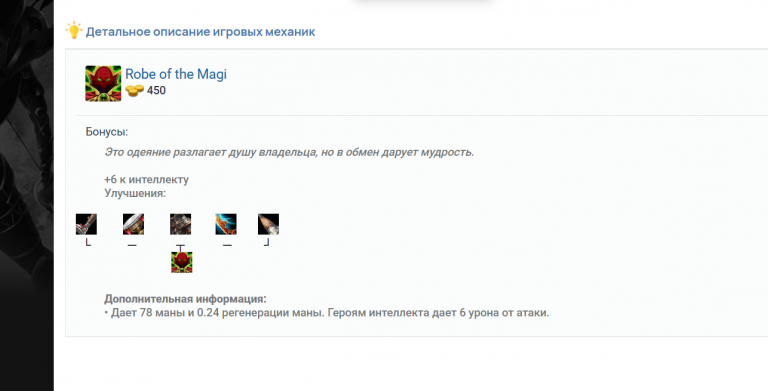Click the 'Дополнительная информация:' heading

[185, 299]
